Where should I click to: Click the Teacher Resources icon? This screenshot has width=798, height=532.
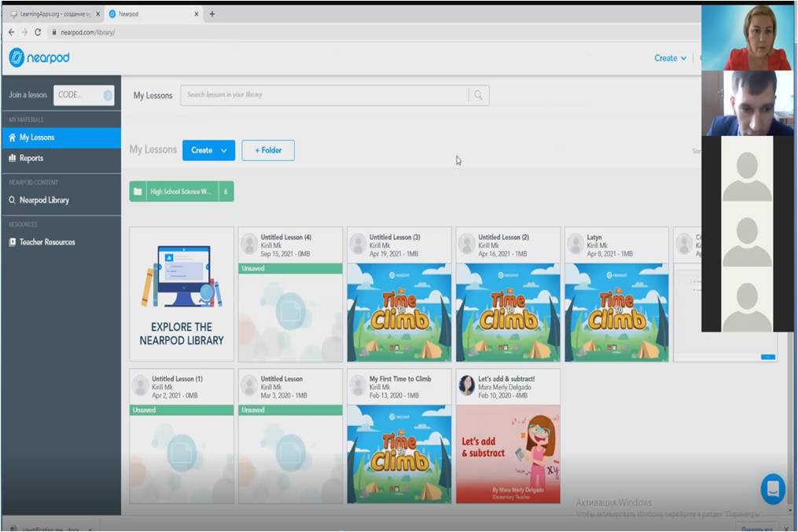(13, 242)
